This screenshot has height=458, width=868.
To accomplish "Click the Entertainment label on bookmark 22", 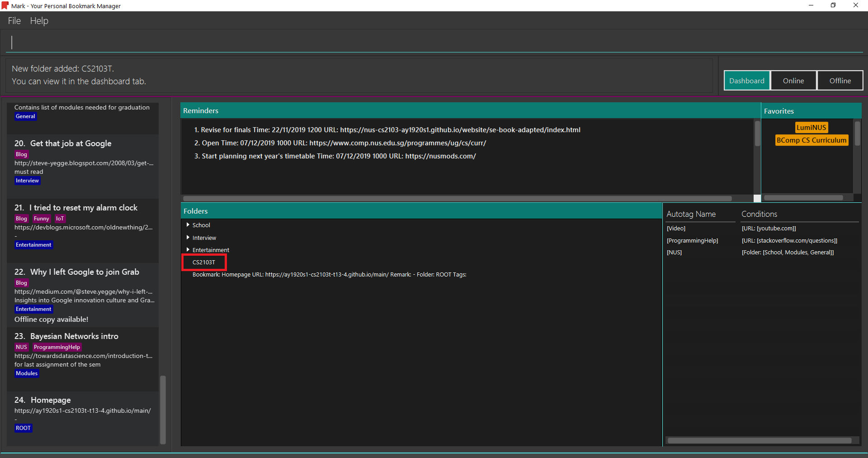I will 33,309.
